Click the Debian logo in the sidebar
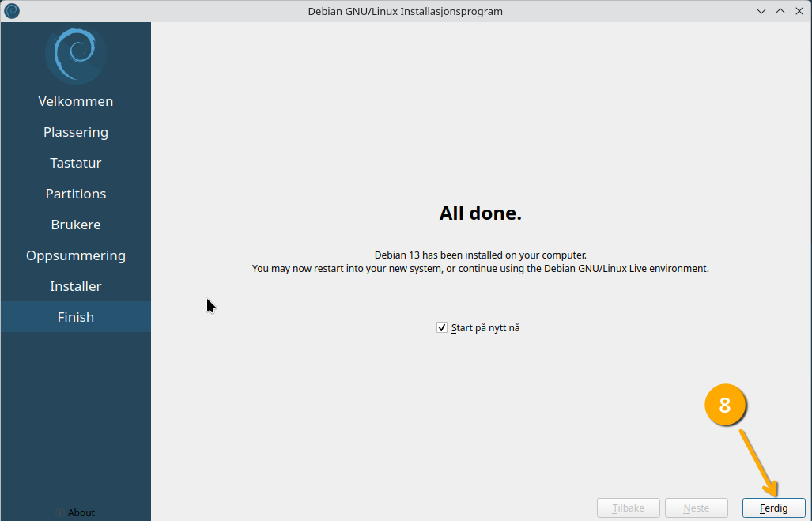 coord(76,55)
